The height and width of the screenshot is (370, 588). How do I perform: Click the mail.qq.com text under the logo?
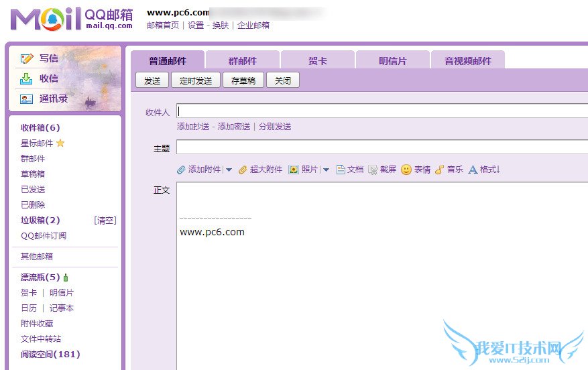tap(109, 26)
